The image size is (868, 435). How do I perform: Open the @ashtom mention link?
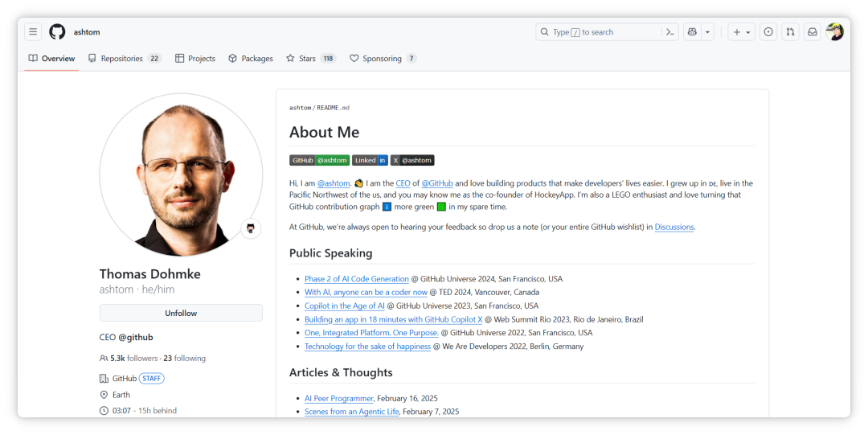(x=334, y=183)
